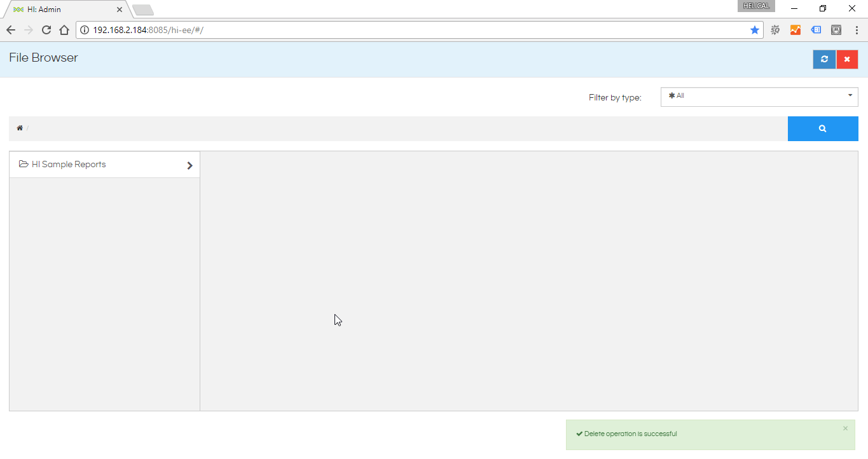The height and width of the screenshot is (459, 868).
Task: Dismiss the delete successful notification
Action: (x=845, y=428)
